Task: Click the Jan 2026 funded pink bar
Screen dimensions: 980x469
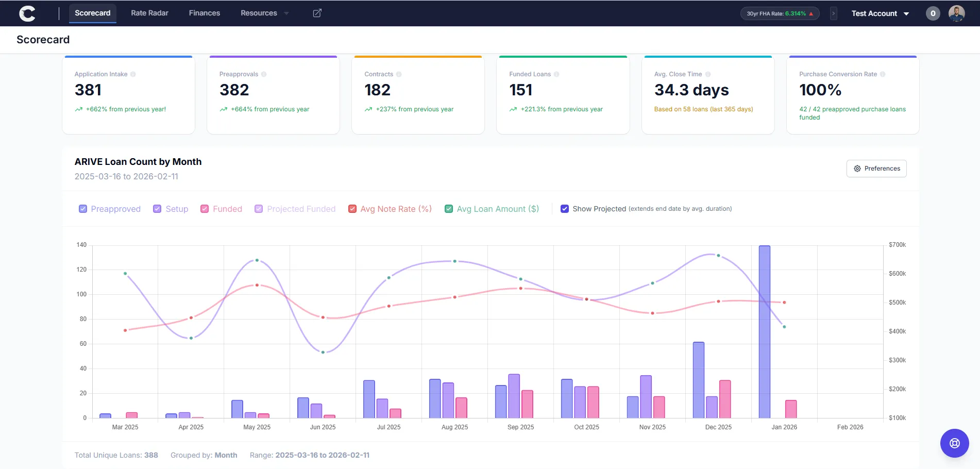Action: 791,409
